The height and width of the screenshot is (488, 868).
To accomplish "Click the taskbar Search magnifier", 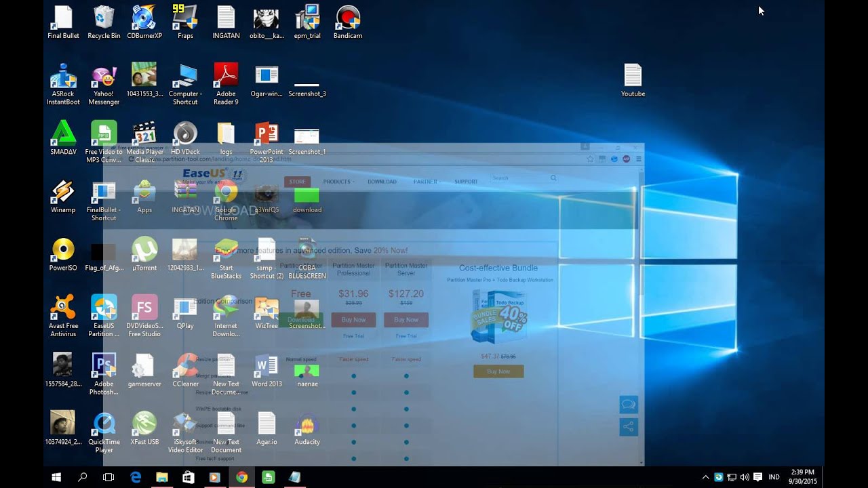I will [83, 477].
